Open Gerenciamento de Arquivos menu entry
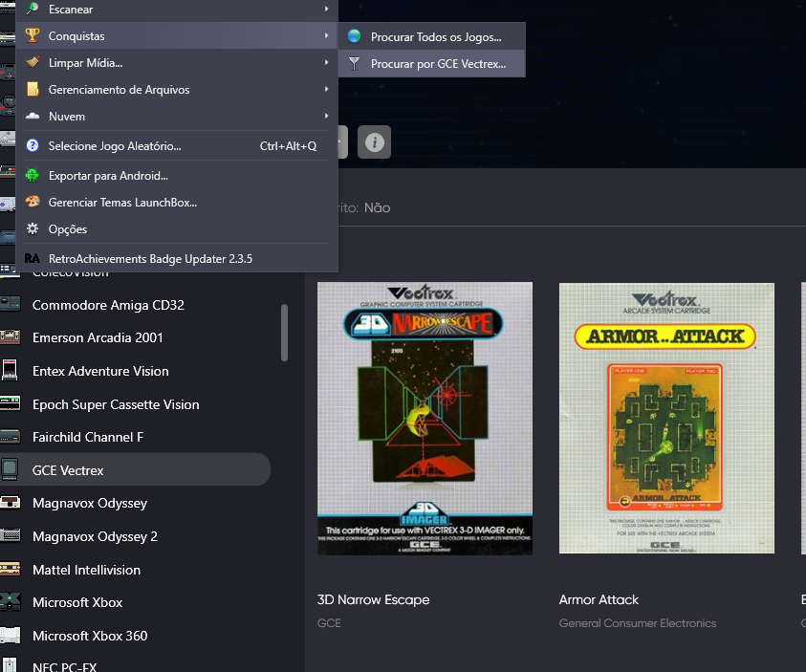806x672 pixels. tap(177, 90)
